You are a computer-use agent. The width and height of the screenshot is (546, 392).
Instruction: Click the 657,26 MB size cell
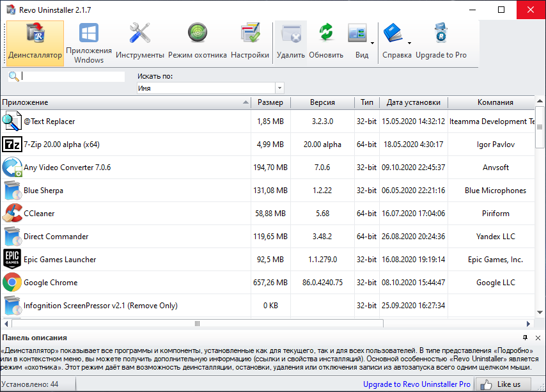tap(270, 283)
